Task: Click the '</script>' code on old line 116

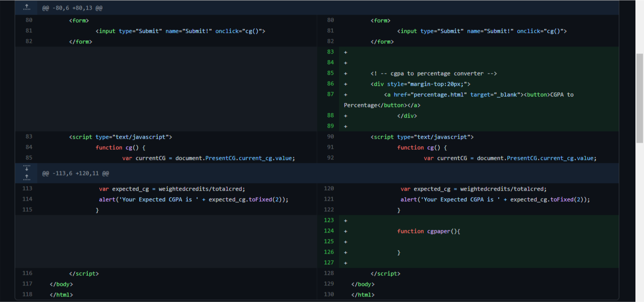Action: pyautogui.click(x=84, y=273)
